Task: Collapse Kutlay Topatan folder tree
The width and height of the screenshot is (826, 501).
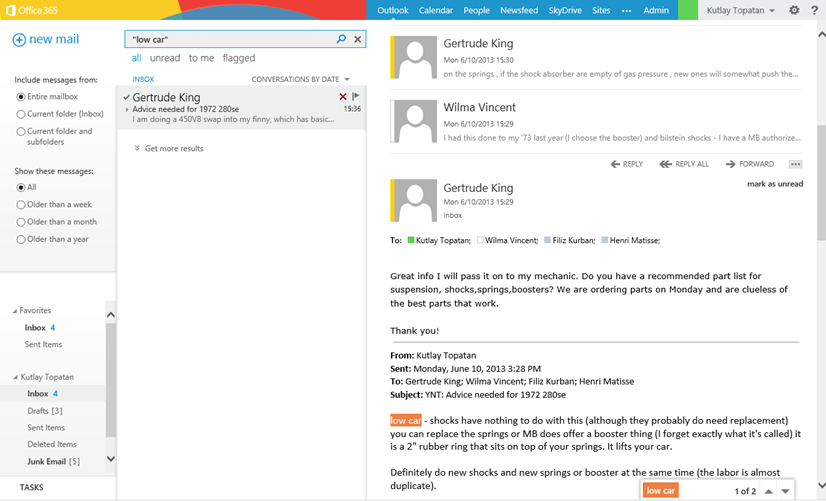Action: point(15,377)
